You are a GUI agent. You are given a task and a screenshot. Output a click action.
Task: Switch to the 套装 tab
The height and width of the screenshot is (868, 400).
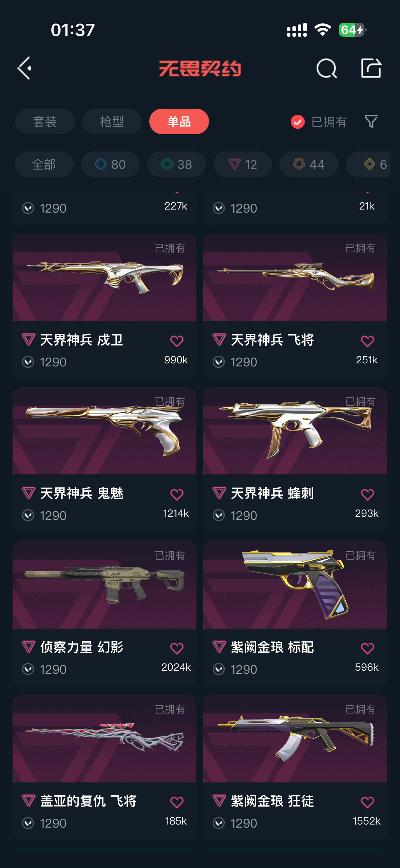tap(45, 122)
